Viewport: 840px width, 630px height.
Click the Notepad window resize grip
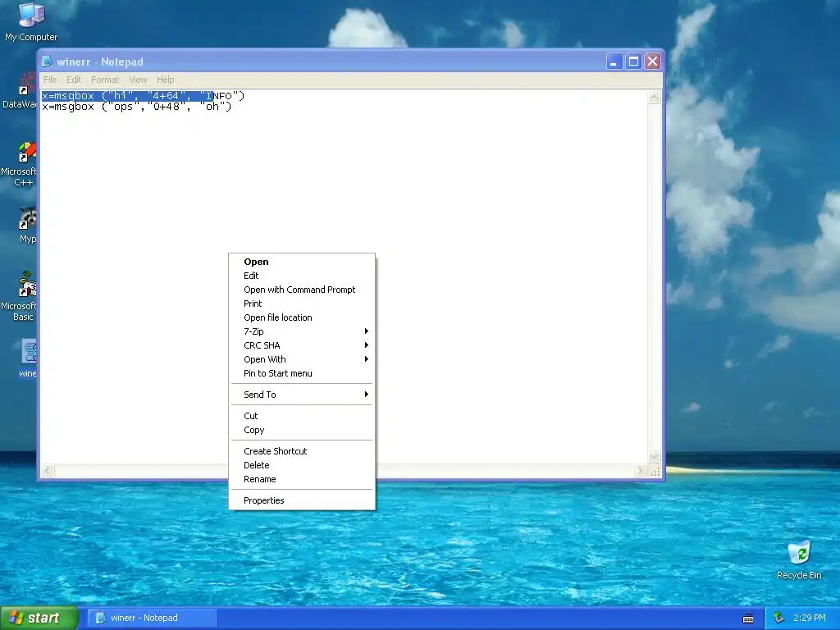pos(655,471)
